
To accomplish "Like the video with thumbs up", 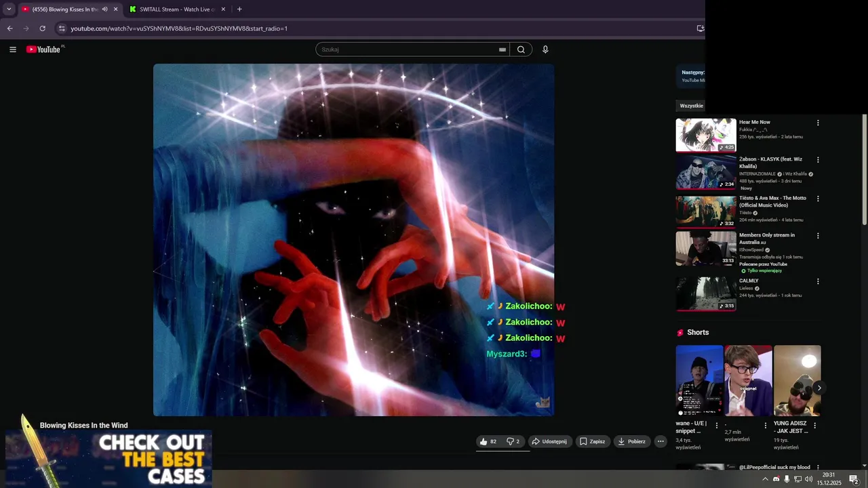I will point(488,441).
